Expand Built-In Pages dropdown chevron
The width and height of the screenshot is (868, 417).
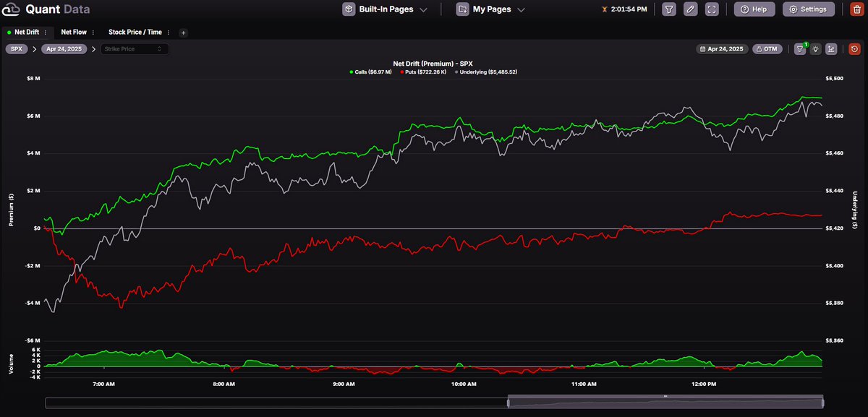(423, 9)
